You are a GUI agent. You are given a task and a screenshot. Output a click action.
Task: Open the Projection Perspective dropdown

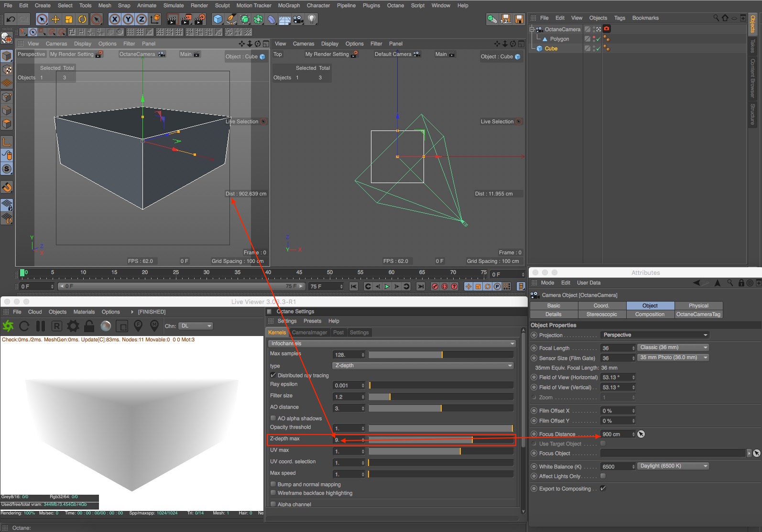point(654,335)
